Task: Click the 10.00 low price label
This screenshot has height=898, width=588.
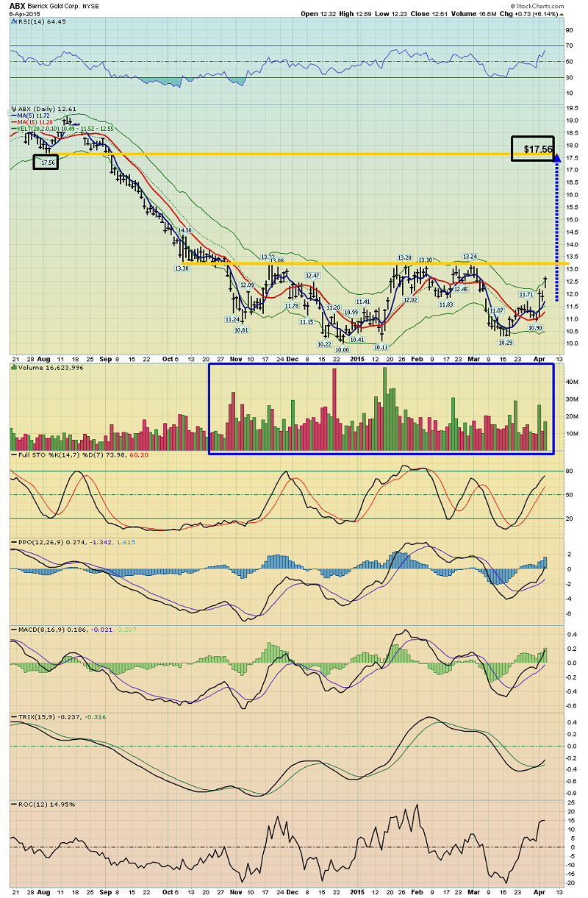Action: tap(342, 350)
